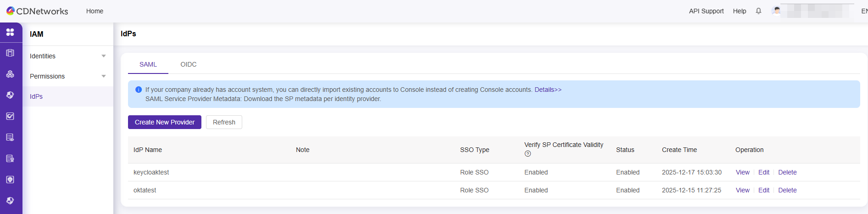Click the blue info icon in the banner
Viewport: 868px width, 214px height.
(x=139, y=90)
